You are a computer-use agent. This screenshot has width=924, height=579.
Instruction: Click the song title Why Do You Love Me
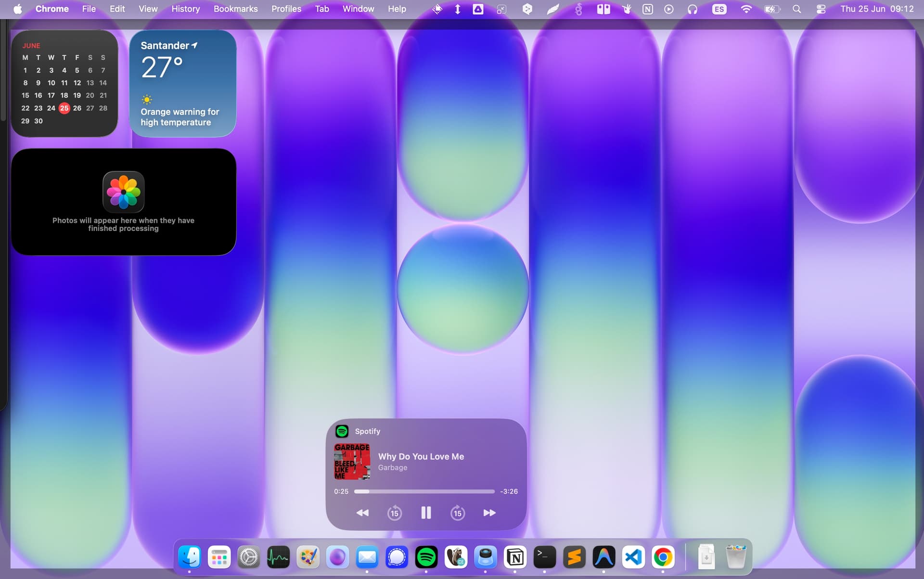click(421, 456)
